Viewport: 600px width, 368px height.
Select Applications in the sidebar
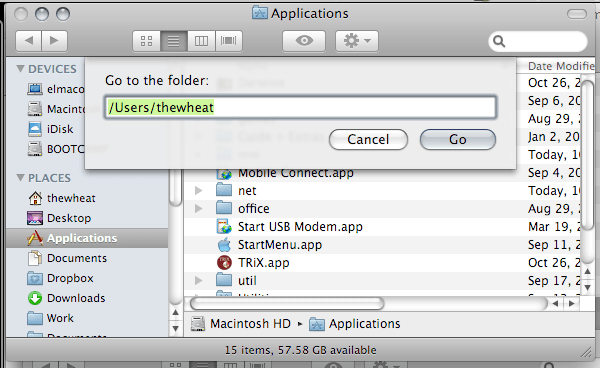(87, 238)
